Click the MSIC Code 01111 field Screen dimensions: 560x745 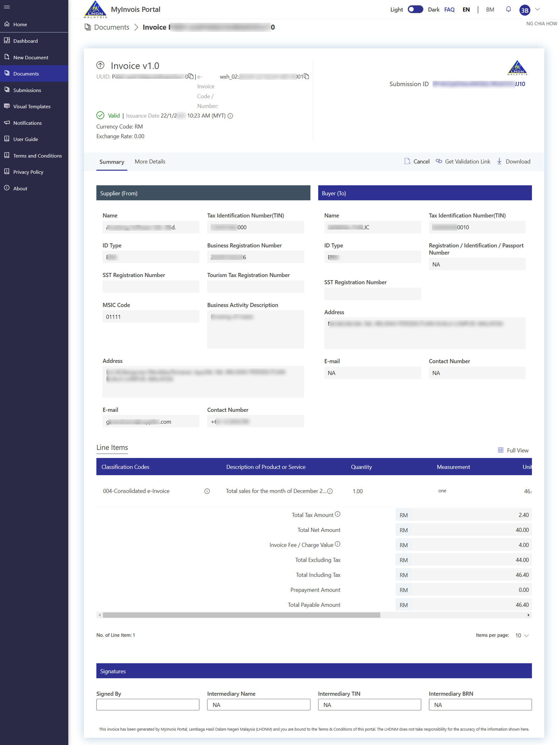(x=151, y=317)
